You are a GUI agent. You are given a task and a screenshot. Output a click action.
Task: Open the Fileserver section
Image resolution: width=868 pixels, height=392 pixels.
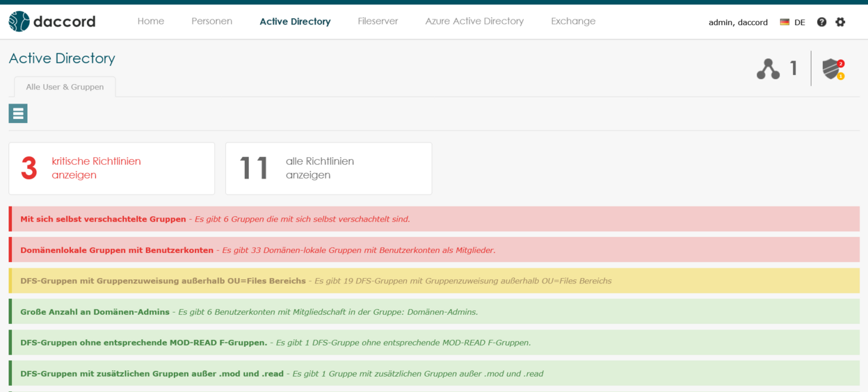[378, 22]
